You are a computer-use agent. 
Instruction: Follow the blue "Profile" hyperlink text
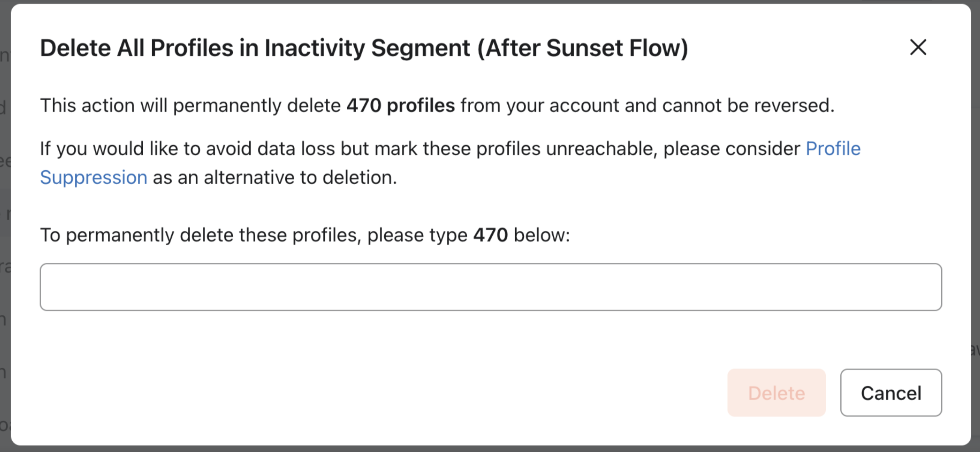[832, 149]
